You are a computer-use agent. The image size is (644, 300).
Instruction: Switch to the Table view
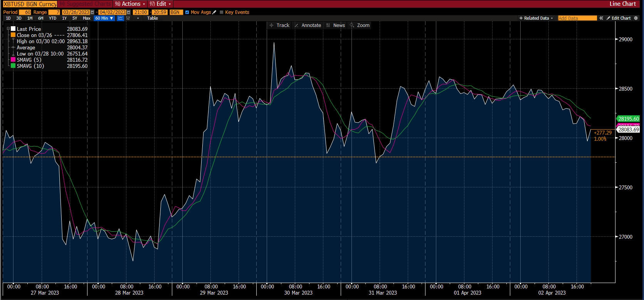point(153,18)
